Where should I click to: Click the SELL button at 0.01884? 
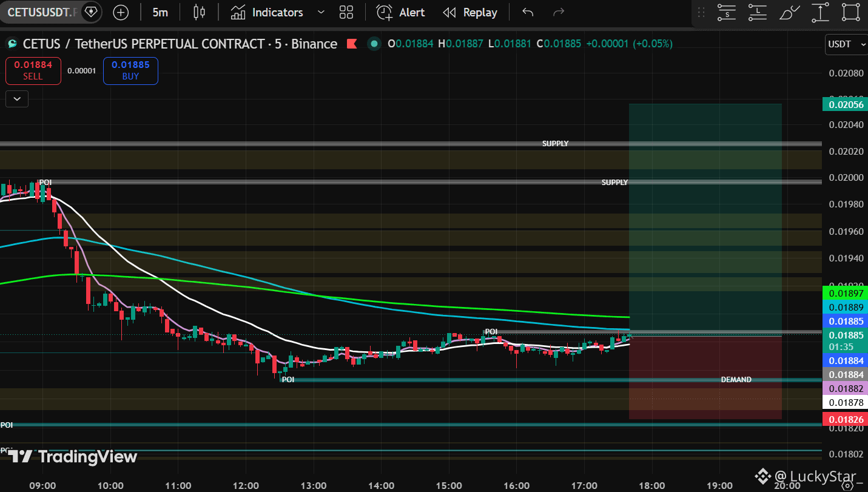[33, 70]
